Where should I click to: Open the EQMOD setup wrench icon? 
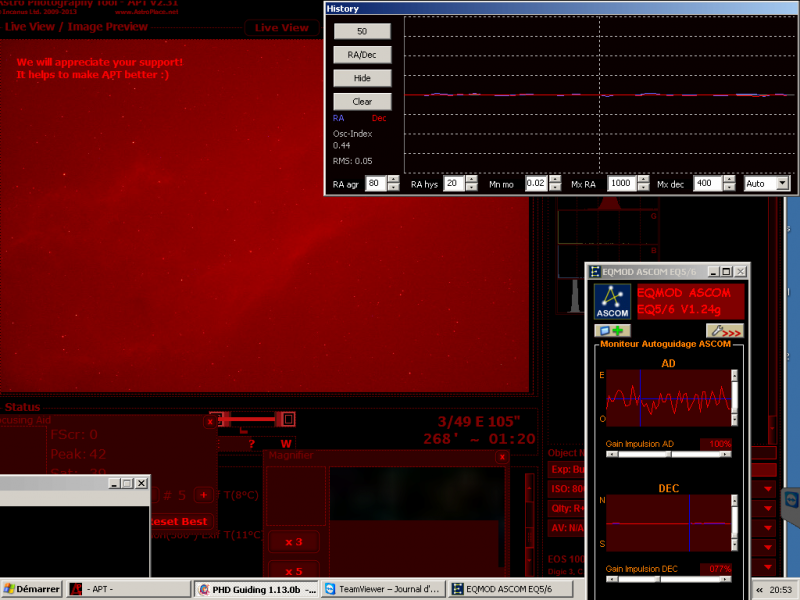pyautogui.click(x=719, y=331)
